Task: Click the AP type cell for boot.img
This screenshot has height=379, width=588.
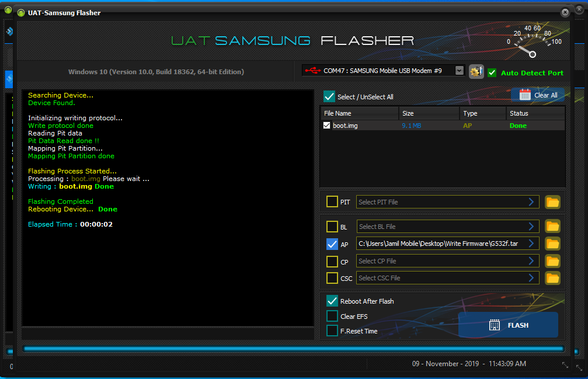Action: [467, 126]
